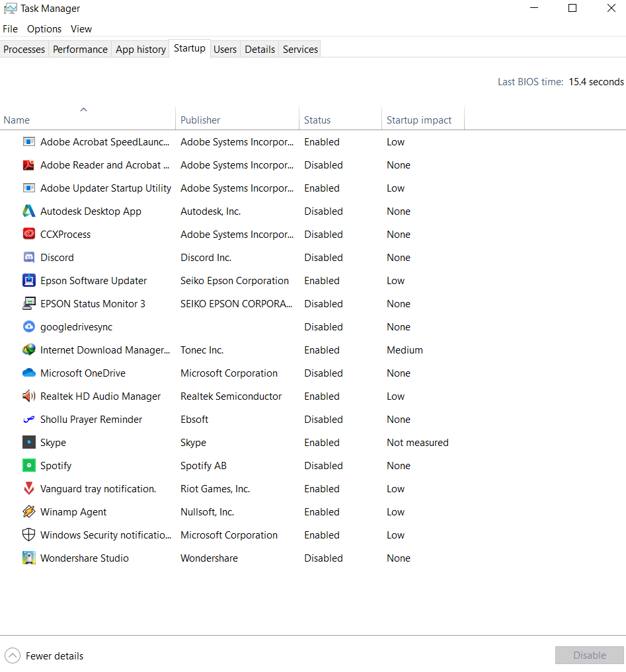Select the Microsoft OneDrive cloud icon
626x672 pixels.
pyautogui.click(x=28, y=373)
